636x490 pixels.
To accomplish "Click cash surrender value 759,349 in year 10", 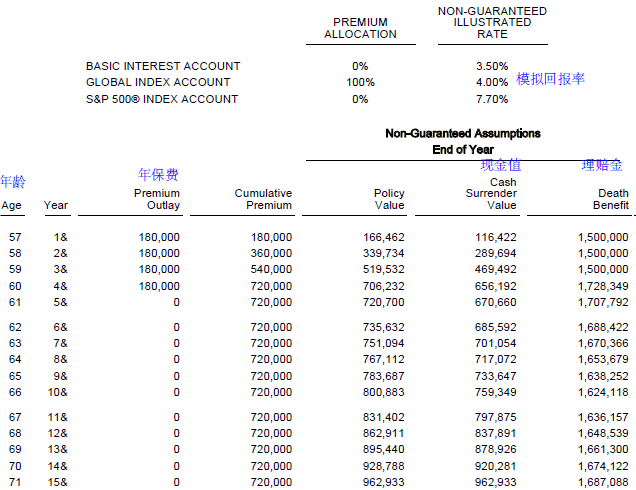I will [x=496, y=393].
